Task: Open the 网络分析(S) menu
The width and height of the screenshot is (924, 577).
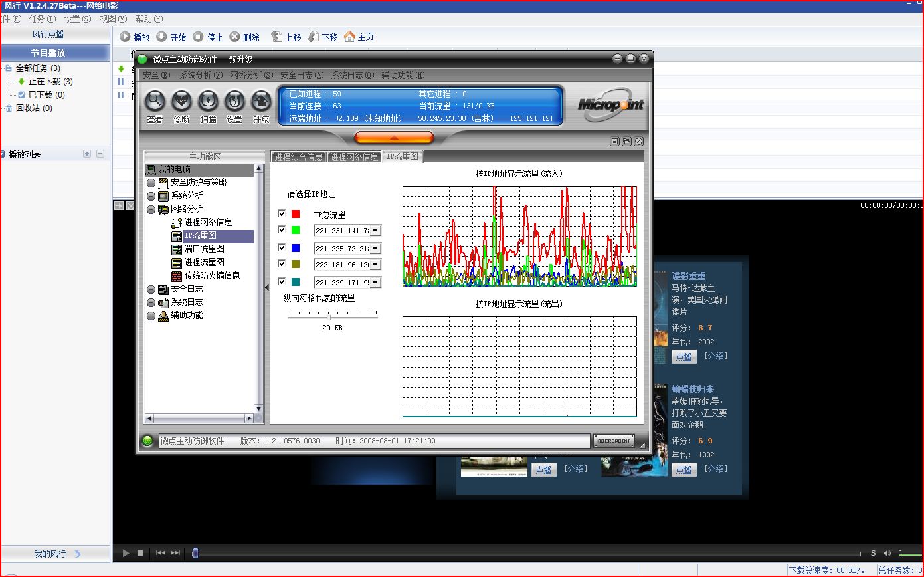Action: 251,75
